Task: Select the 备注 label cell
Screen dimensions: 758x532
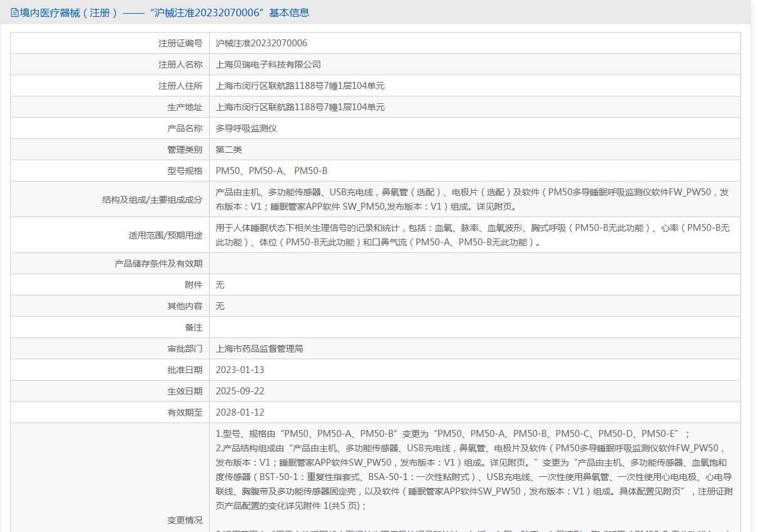Action: point(110,327)
